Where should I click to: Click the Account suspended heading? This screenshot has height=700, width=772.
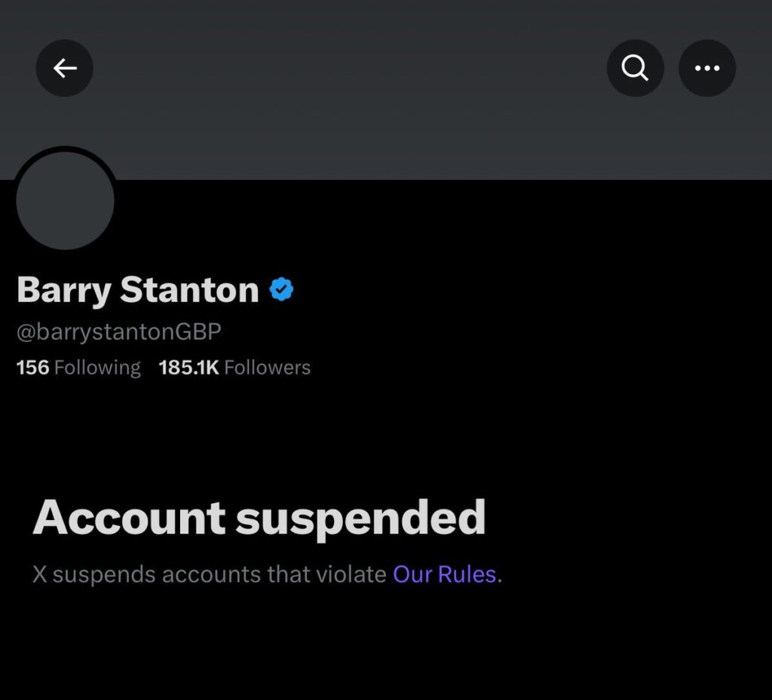click(259, 518)
